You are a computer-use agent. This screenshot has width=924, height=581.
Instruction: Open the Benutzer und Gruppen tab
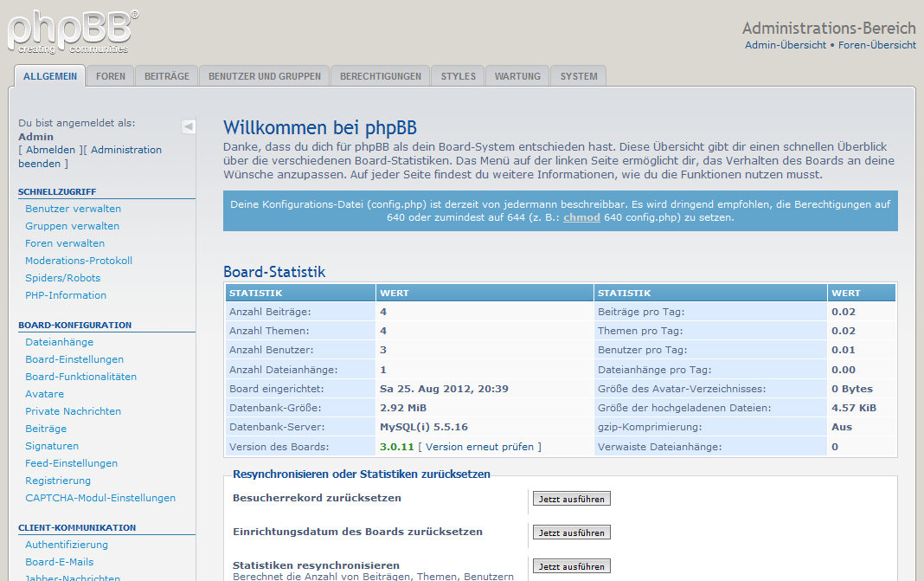point(265,76)
